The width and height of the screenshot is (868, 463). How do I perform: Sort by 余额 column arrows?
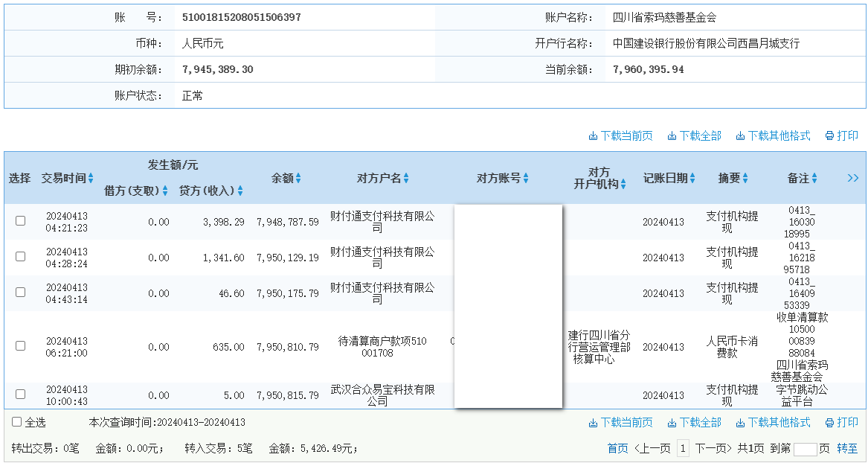click(x=298, y=179)
